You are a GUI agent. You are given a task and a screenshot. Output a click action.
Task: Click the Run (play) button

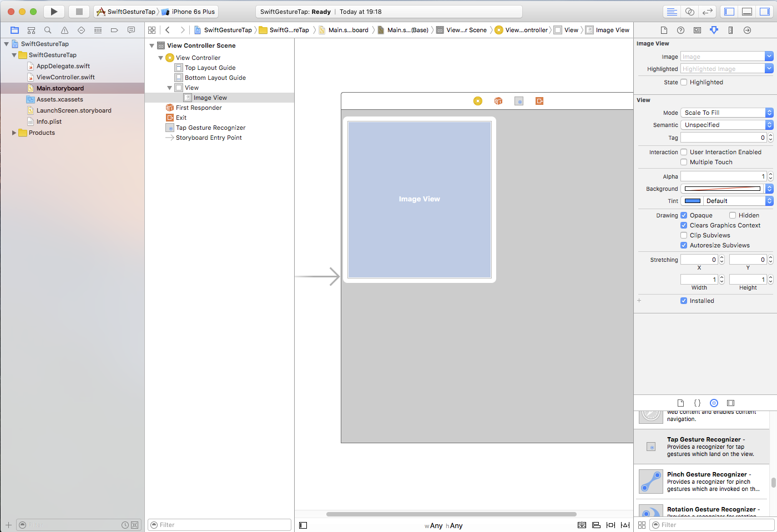(x=54, y=12)
